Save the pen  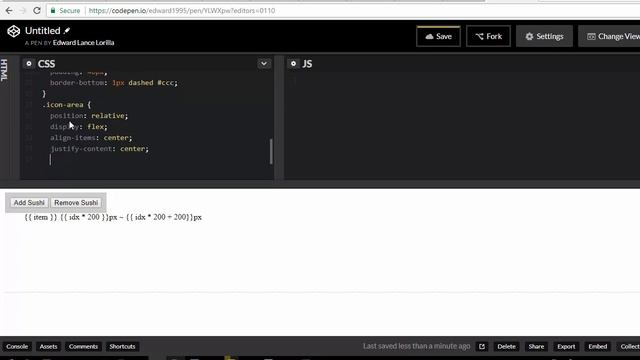438,36
